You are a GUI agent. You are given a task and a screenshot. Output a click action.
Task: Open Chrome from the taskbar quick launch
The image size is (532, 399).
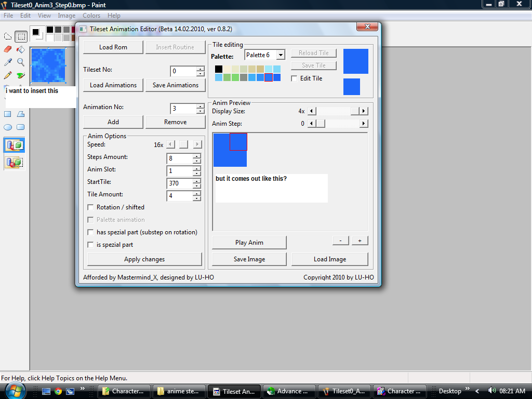58,391
